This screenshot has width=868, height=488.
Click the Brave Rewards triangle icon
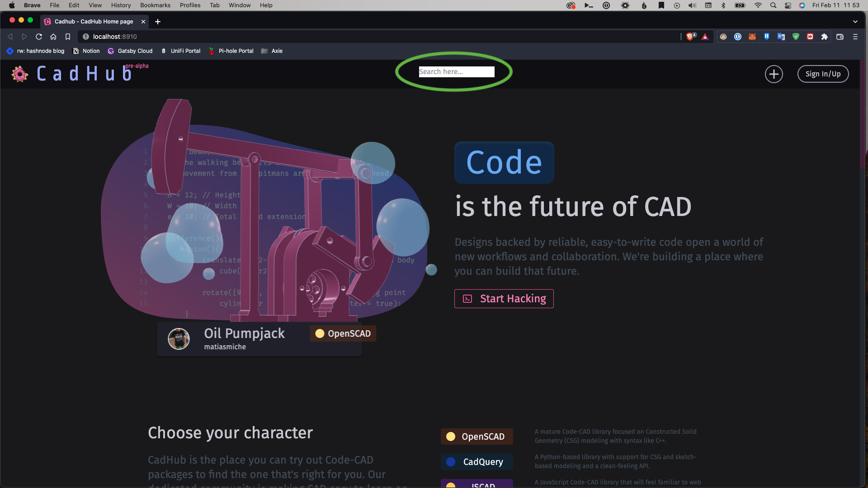[705, 37]
